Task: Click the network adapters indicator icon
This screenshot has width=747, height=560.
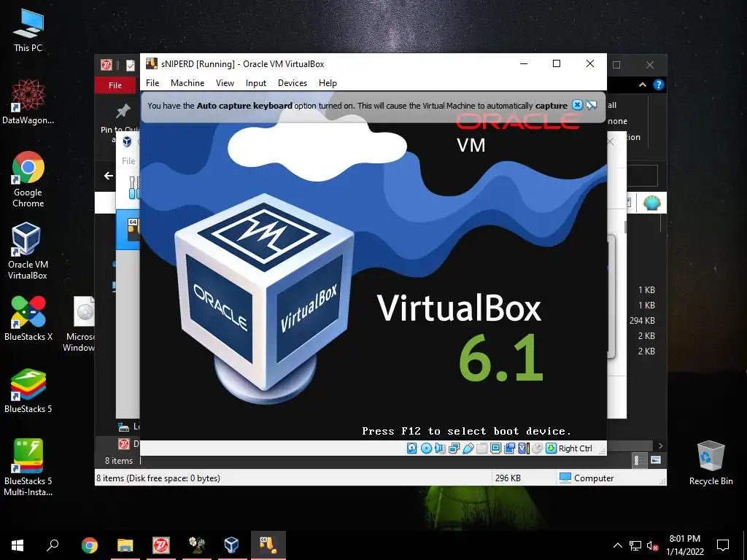Action: click(454, 448)
